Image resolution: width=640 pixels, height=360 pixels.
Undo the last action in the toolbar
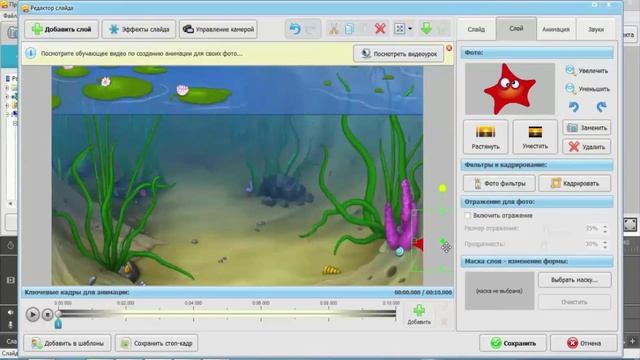[295, 29]
